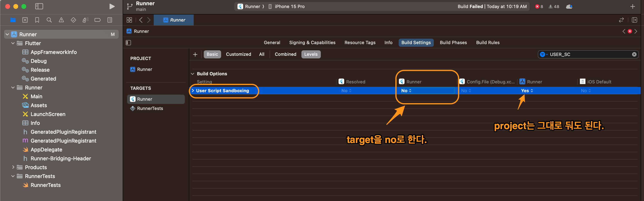This screenshot has width=644, height=201.
Task: Click the Run (play) button
Action: click(112, 6)
